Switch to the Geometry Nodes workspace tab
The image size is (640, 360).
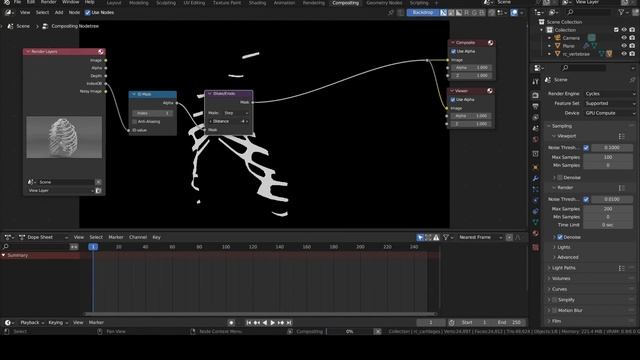pyautogui.click(x=384, y=3)
